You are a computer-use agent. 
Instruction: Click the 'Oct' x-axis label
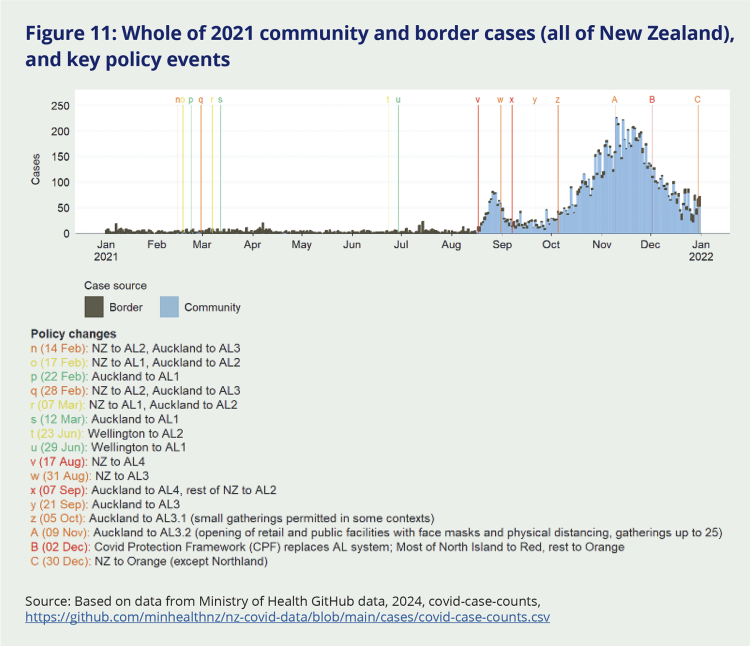click(x=551, y=244)
